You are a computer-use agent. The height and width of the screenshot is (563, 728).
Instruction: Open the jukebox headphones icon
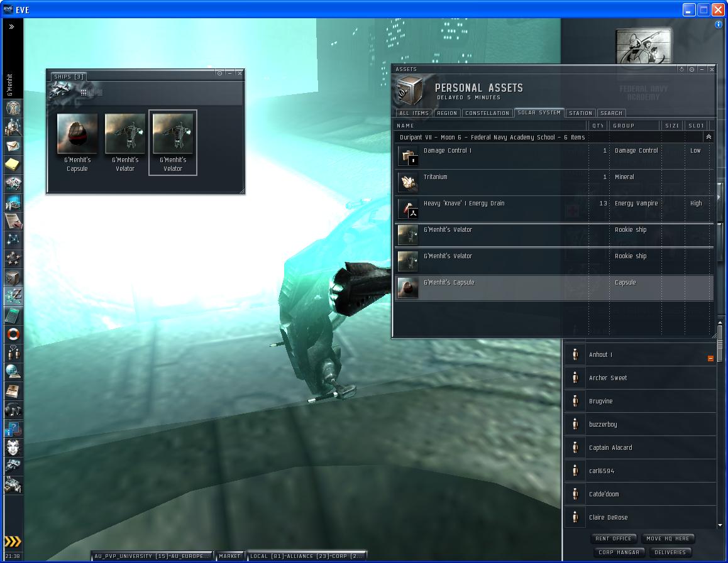[x=13, y=410]
